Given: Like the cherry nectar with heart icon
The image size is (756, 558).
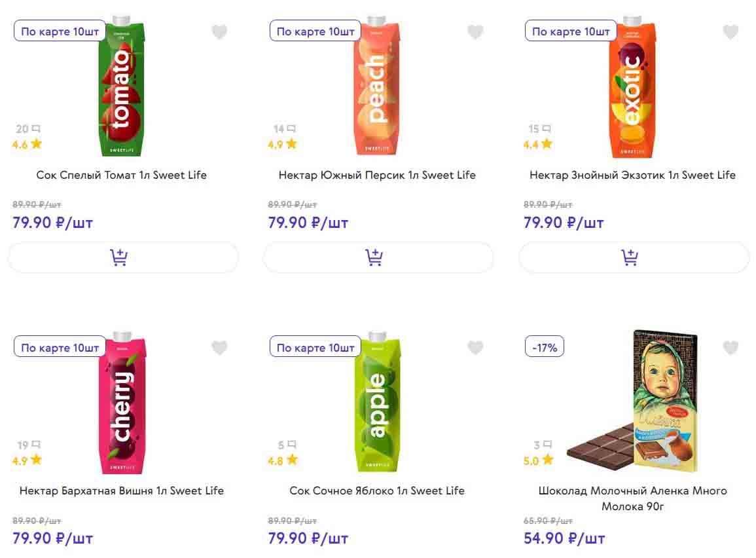Looking at the screenshot, I should click(x=219, y=348).
